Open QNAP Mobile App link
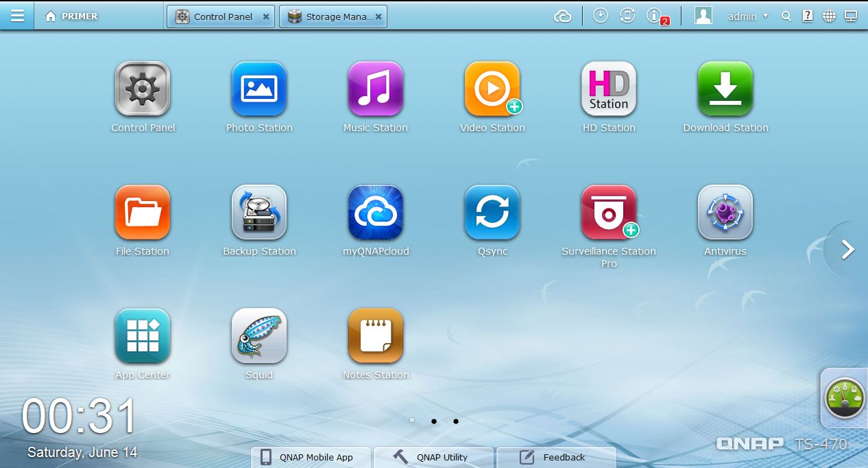 click(x=311, y=457)
